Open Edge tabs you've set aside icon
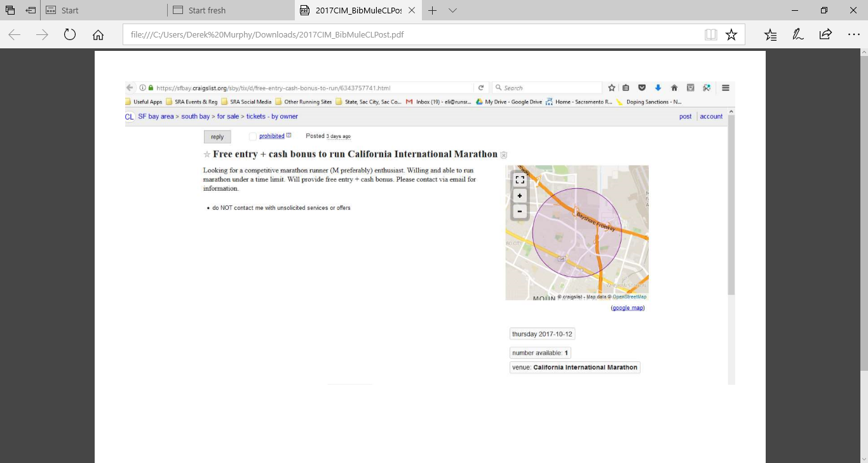The width and height of the screenshot is (868, 463). [11, 10]
